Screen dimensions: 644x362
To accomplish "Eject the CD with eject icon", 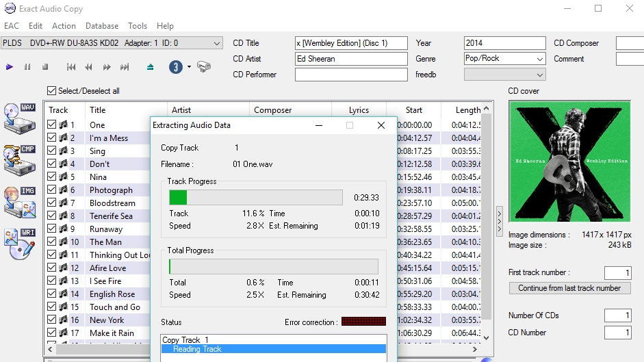I will [x=151, y=67].
